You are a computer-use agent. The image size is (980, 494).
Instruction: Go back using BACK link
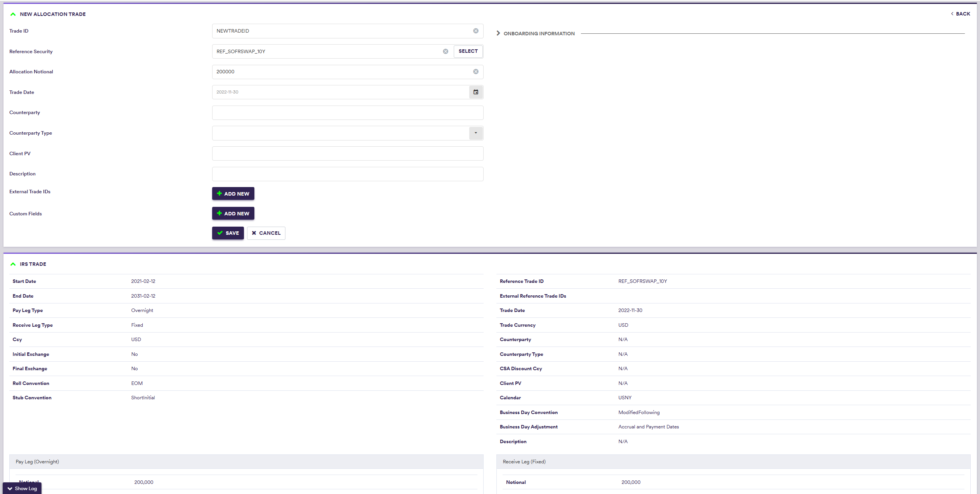[x=960, y=14]
